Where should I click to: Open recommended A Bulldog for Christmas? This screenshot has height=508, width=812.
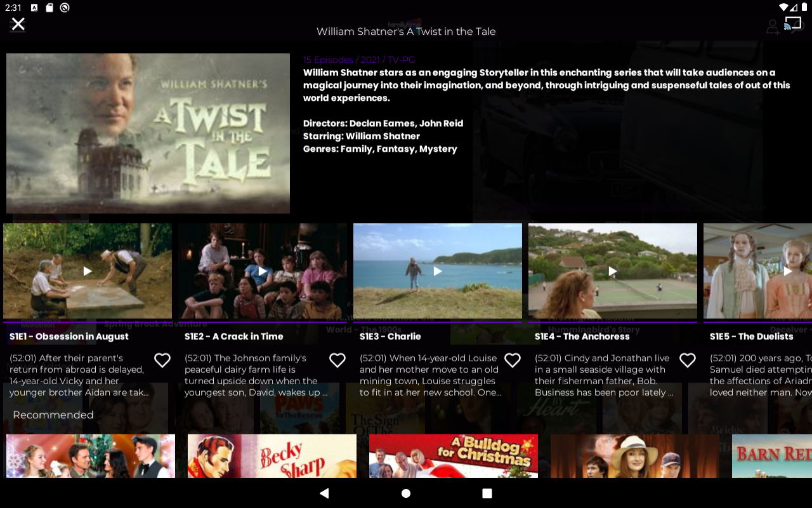pyautogui.click(x=454, y=456)
